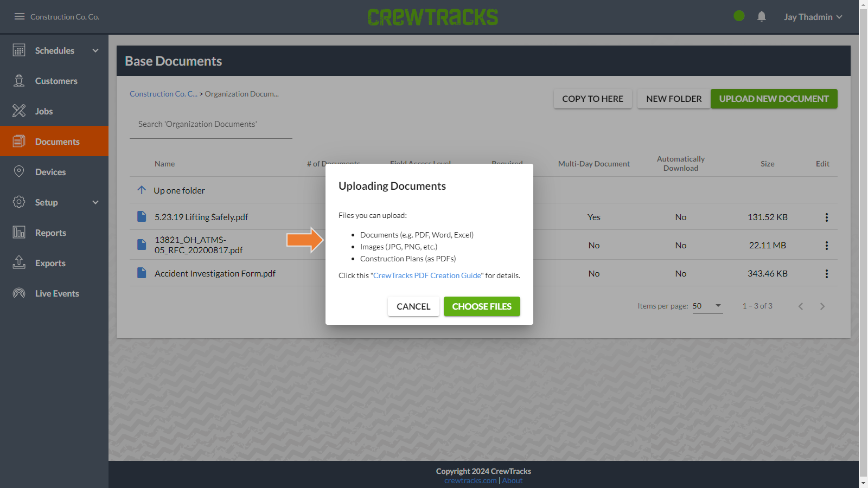Open the CrewTracks PDF Creation Guide link

(427, 275)
